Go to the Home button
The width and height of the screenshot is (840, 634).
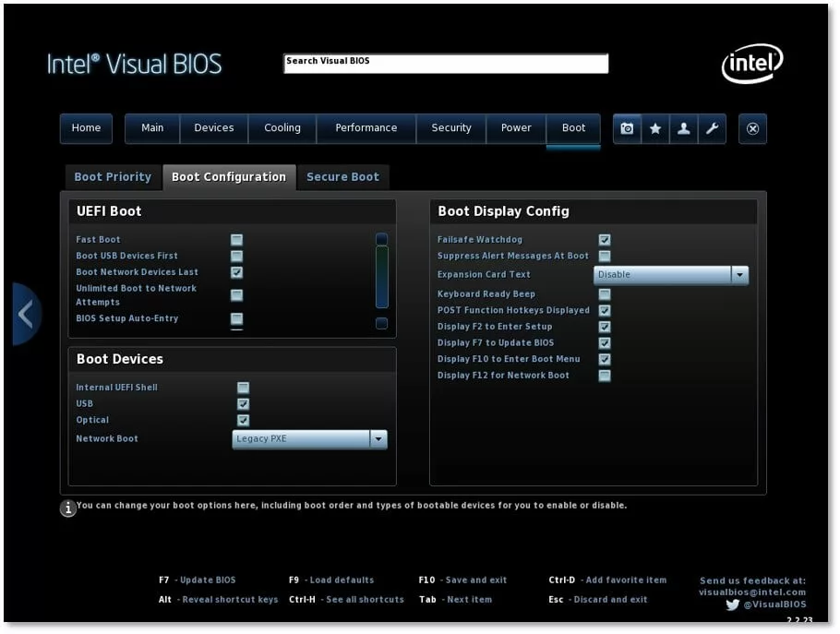pos(86,128)
